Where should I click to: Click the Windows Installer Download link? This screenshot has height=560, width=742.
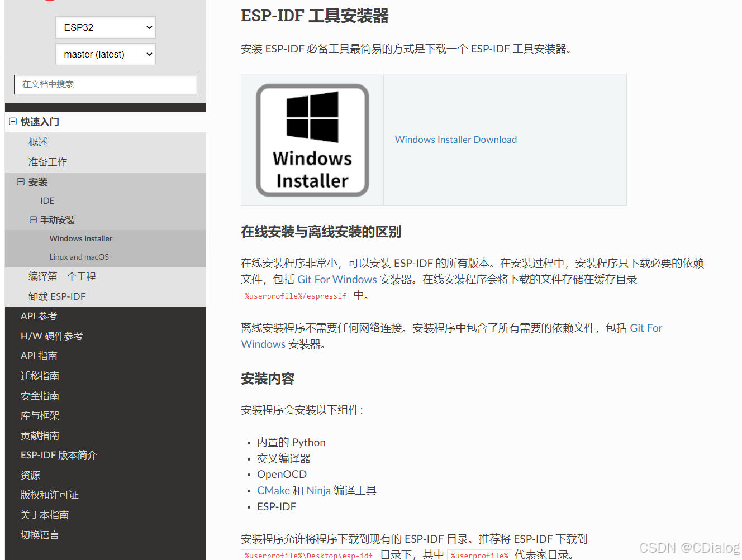click(x=456, y=140)
